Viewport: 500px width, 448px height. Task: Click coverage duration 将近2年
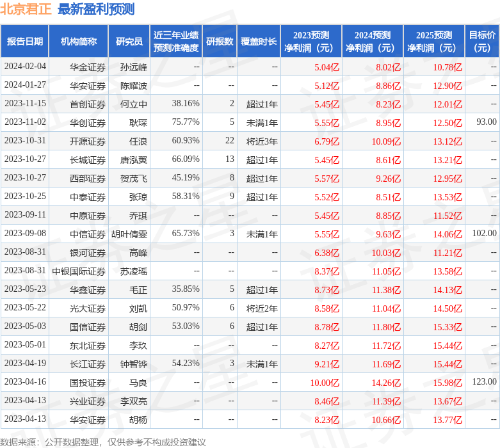coord(262,308)
